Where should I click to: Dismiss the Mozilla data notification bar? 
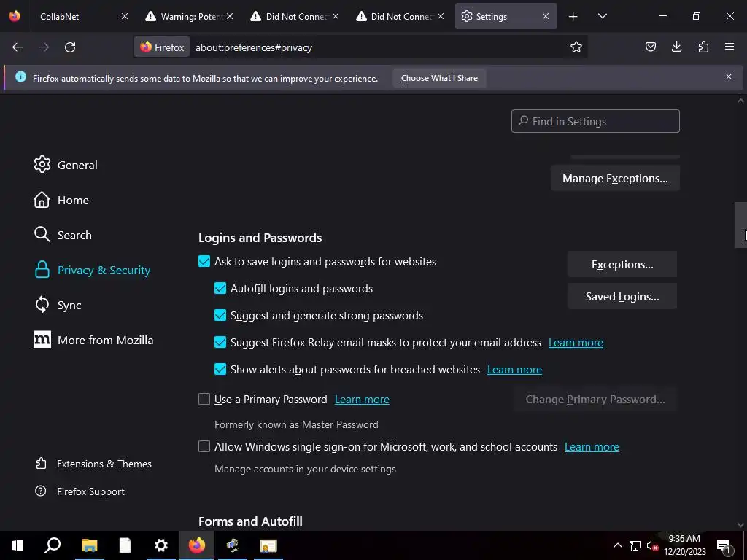tap(729, 77)
